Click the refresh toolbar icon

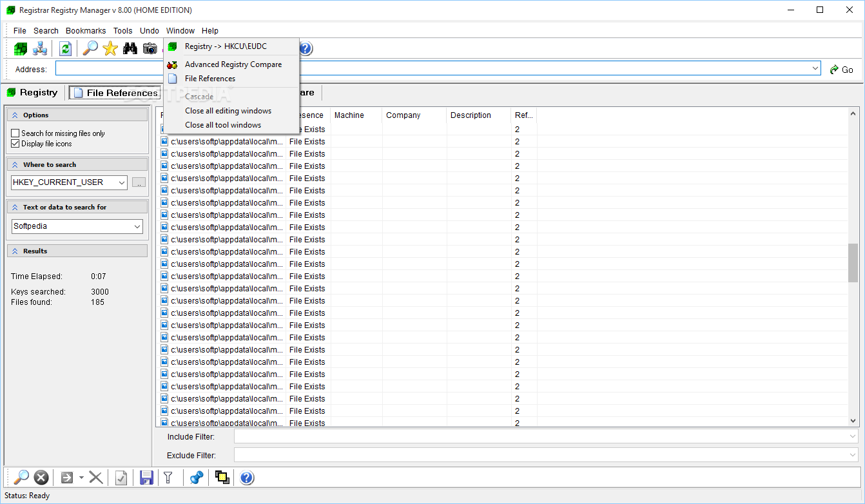[65, 48]
